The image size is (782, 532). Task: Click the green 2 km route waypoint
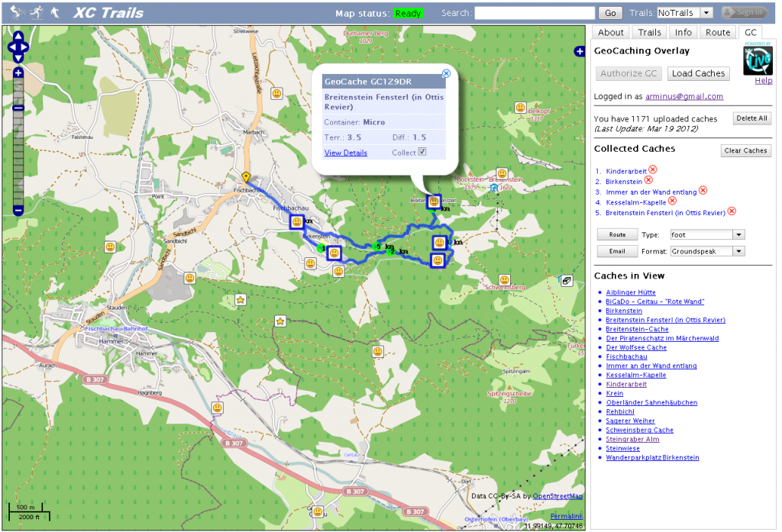pyautogui.click(x=391, y=251)
